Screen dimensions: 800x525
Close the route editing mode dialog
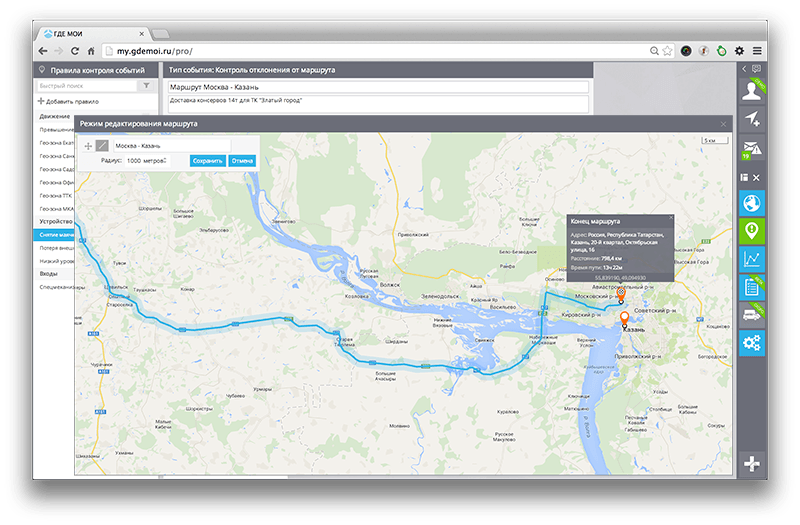pos(723,124)
